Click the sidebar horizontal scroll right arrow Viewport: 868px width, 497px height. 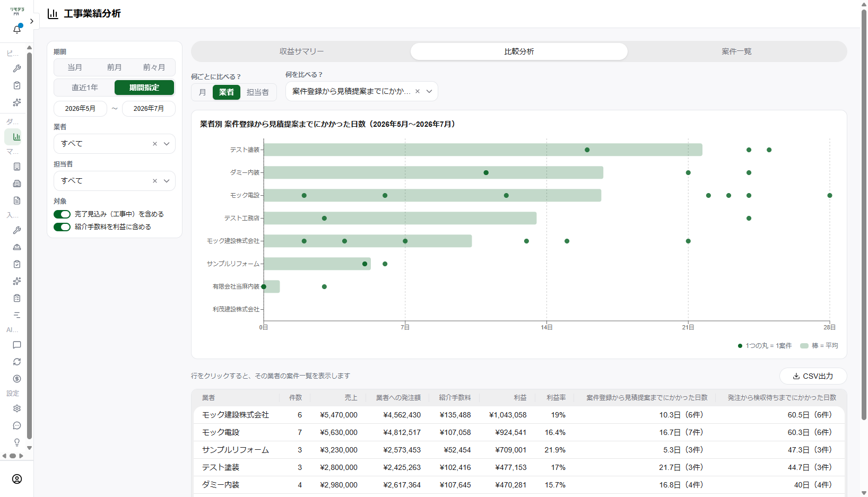[x=21, y=456]
